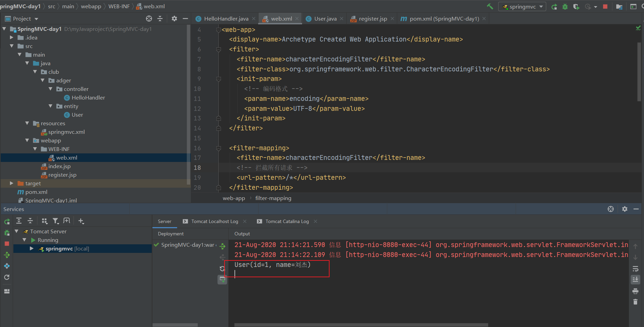Locate the opened file with the crosshair icon
The height and width of the screenshot is (327, 644).
(x=149, y=19)
